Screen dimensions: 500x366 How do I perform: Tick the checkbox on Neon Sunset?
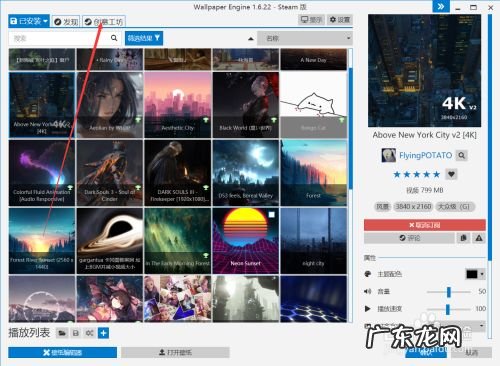[272, 215]
